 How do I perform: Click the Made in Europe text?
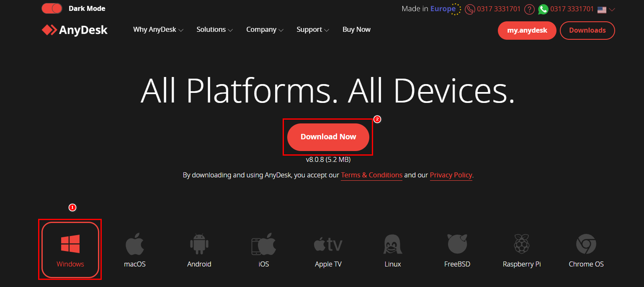click(x=428, y=9)
